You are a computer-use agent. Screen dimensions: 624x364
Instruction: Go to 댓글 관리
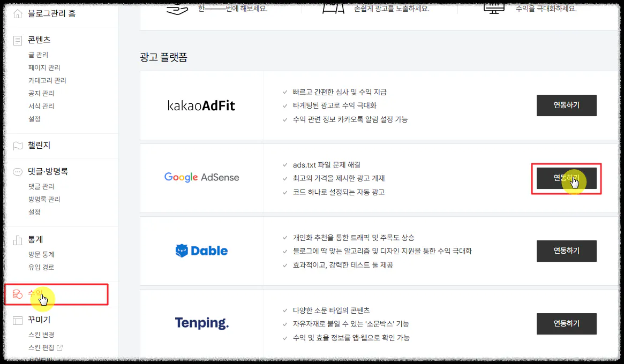41,187
